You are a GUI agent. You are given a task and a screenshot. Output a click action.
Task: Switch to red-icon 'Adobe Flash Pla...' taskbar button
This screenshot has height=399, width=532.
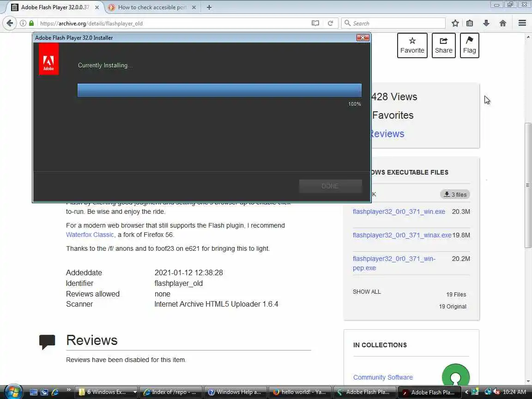click(x=429, y=392)
